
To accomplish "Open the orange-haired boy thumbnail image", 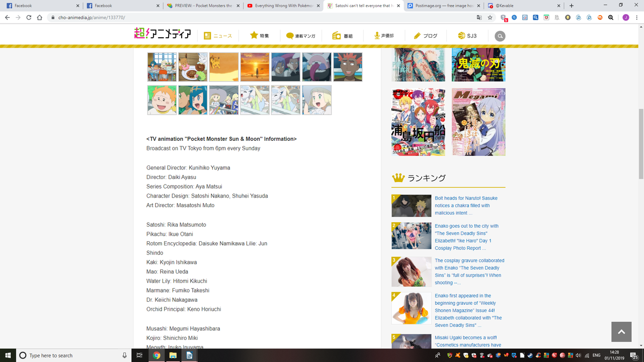I will tap(162, 100).
